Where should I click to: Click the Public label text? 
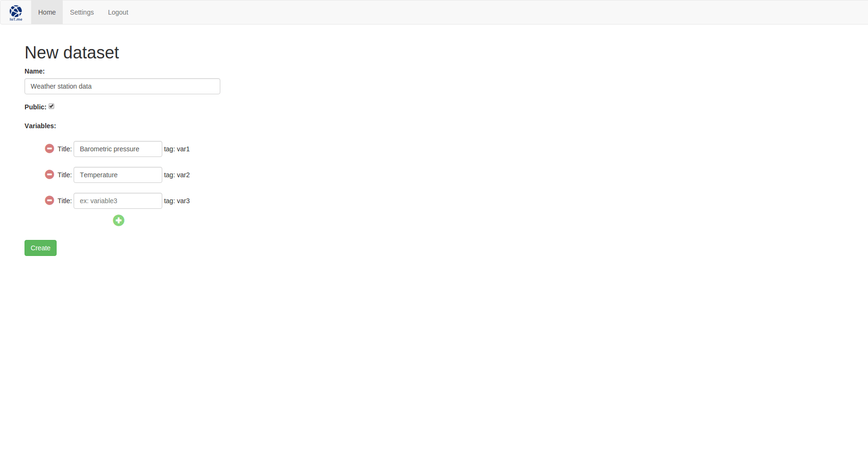coord(35,107)
